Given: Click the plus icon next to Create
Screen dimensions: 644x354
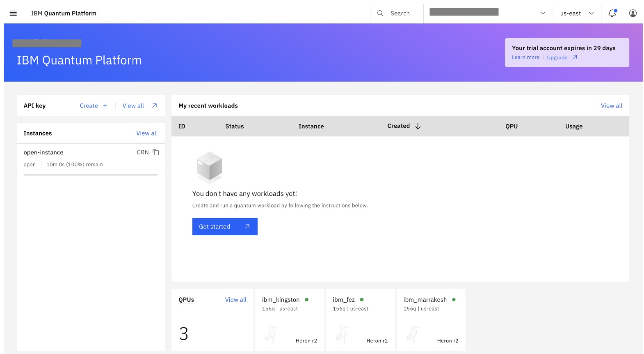Looking at the screenshot, I should coord(105,106).
